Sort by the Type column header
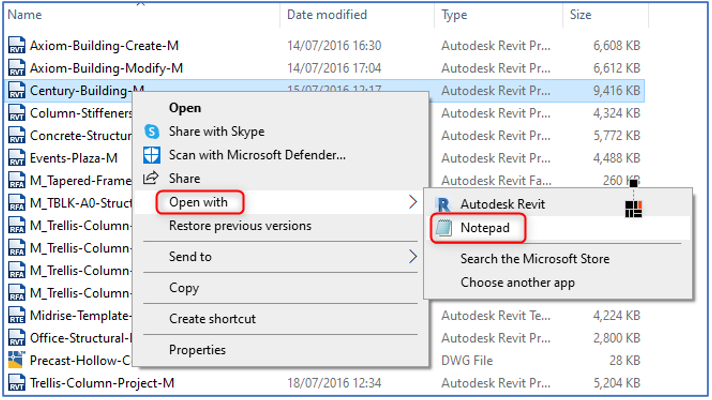The height and width of the screenshot is (400, 712). (x=454, y=15)
